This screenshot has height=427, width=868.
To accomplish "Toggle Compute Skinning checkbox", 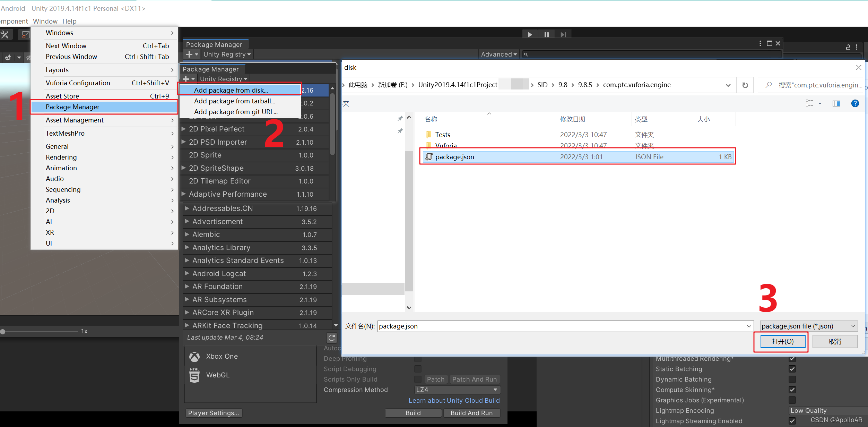I will coord(792,390).
